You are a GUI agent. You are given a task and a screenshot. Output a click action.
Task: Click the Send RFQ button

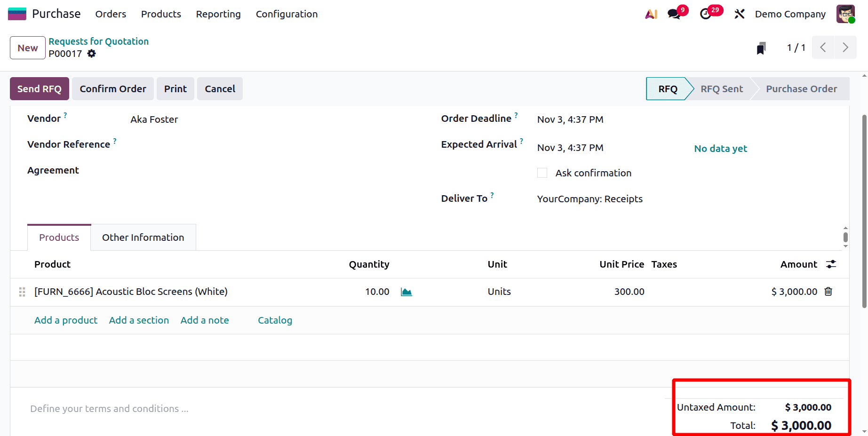click(39, 88)
